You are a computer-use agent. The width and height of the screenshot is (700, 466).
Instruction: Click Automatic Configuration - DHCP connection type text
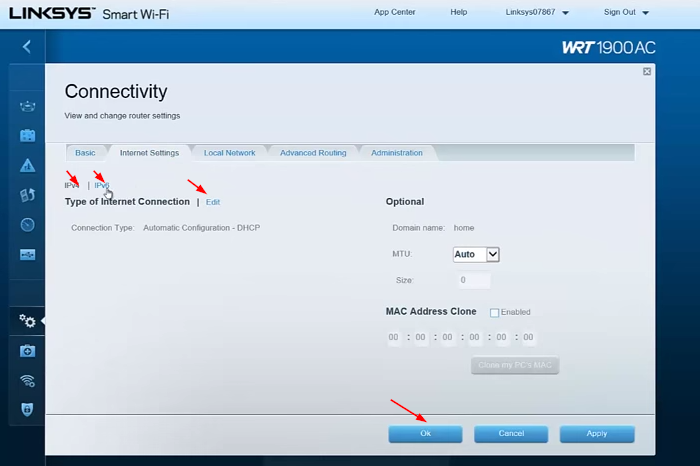(201, 228)
